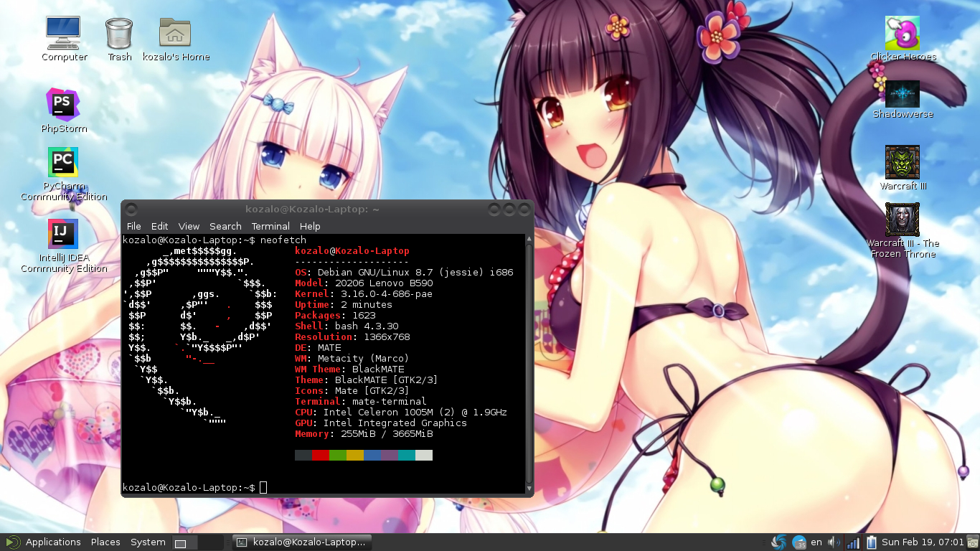Switch the keyboard layout indicator 'en'
This screenshot has width=980, height=551.
816,542
